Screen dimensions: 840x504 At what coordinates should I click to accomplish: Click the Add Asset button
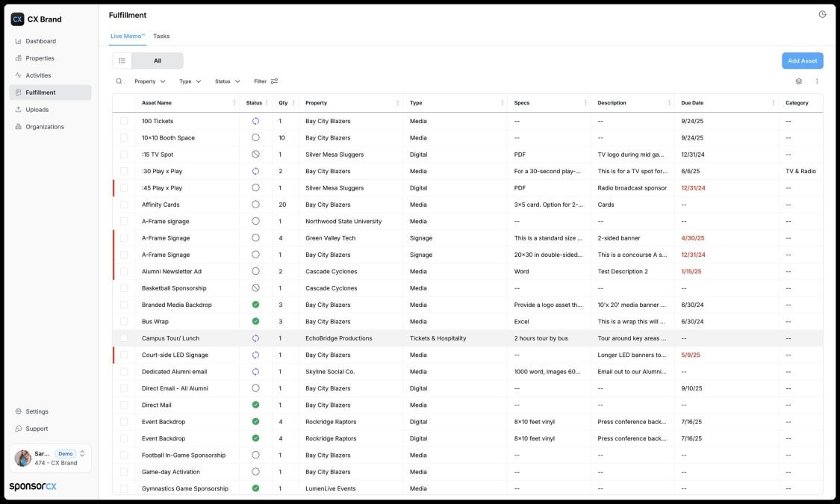(802, 61)
